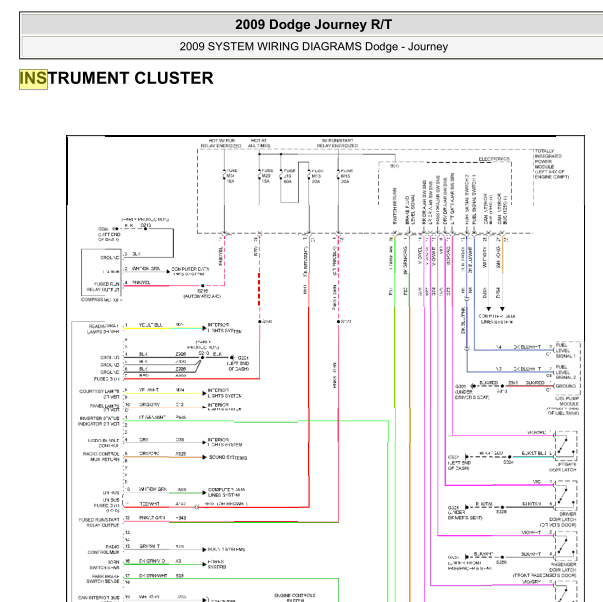
Task: Click the "COURTESY LAMPS DRIVER" pin label
Action: [99, 394]
